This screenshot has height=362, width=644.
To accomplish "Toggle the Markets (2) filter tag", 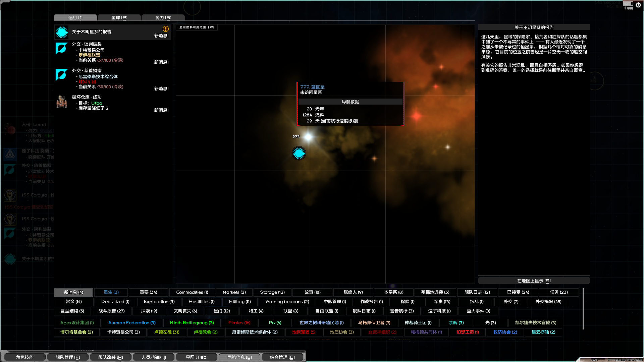I will point(234,292).
